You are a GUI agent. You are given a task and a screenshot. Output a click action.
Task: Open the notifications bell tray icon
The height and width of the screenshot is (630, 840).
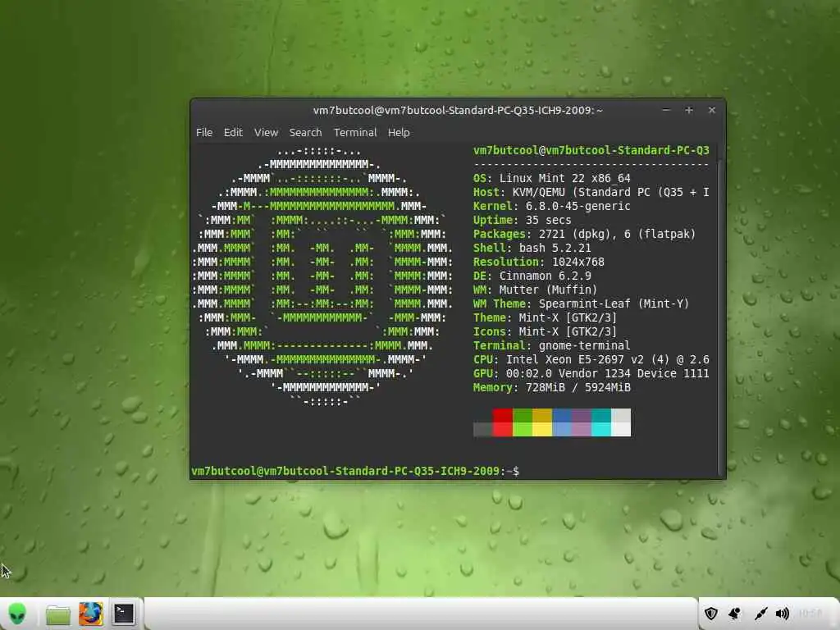click(734, 614)
